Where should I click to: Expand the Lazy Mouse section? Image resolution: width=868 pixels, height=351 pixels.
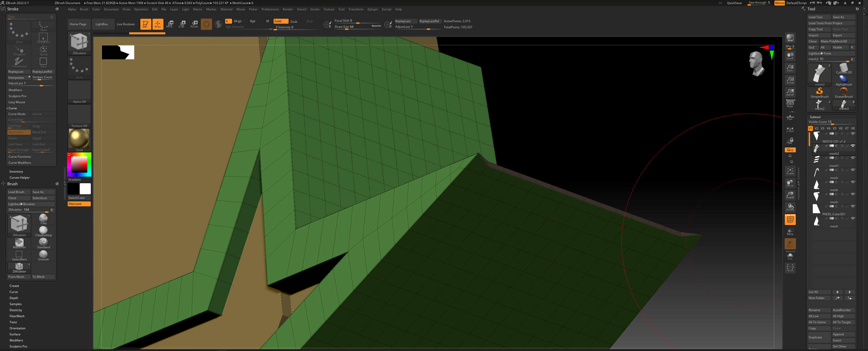pyautogui.click(x=17, y=102)
